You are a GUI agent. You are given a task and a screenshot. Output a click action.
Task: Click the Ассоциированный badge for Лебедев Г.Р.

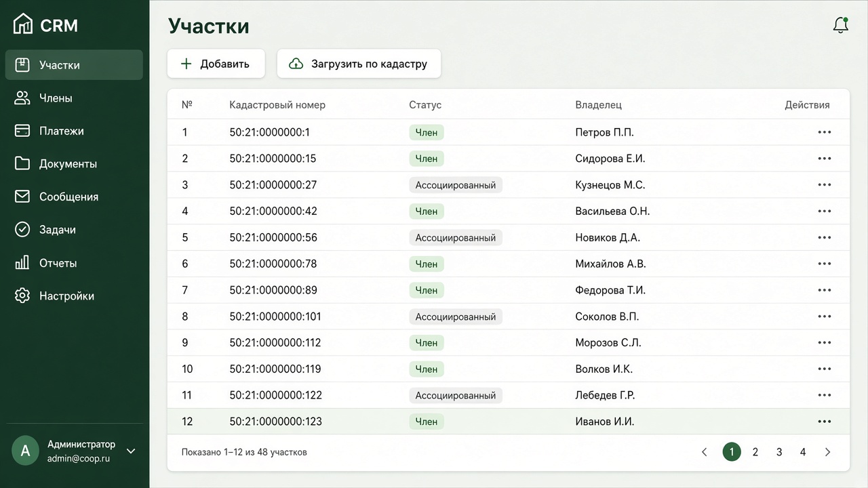tap(456, 395)
